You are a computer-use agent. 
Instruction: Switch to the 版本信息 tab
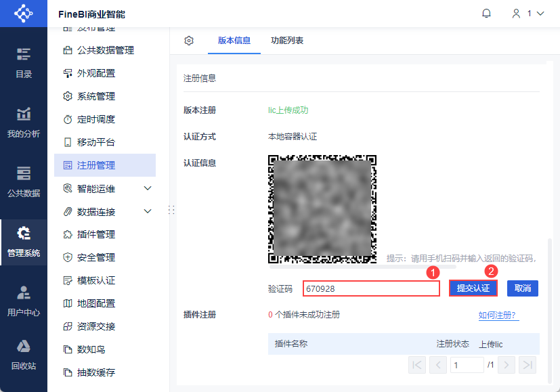234,41
